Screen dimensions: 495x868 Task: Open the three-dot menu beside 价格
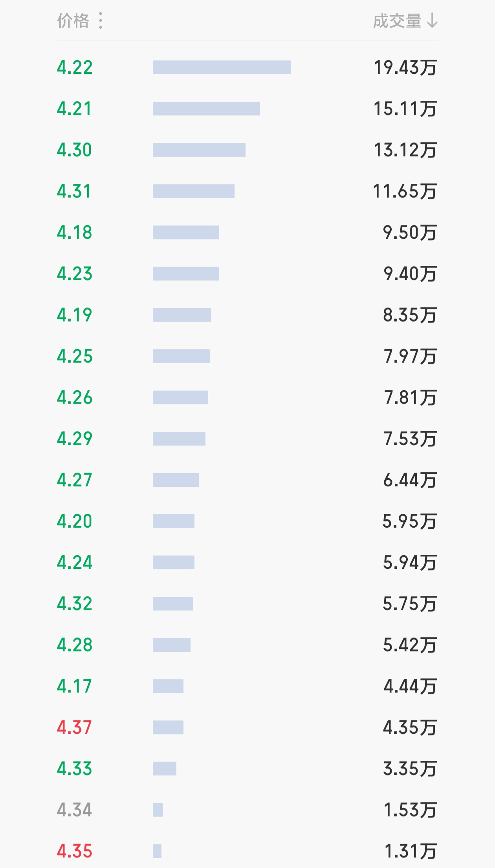point(101,20)
